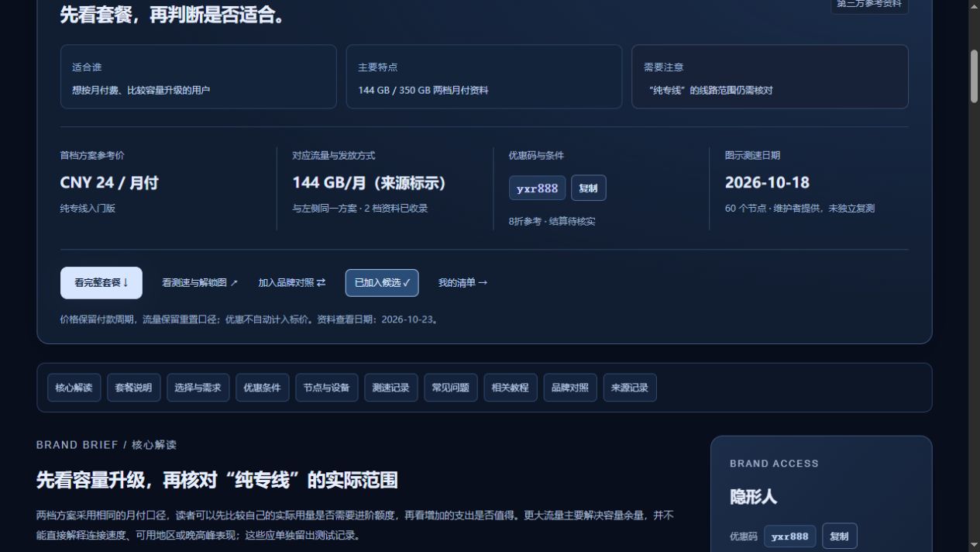Open 看测速与解锁图 link
Image resolution: width=980 pixels, height=552 pixels.
(200, 283)
